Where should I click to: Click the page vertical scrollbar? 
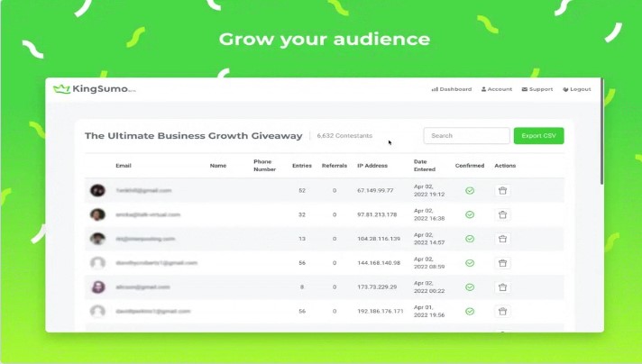click(602, 131)
